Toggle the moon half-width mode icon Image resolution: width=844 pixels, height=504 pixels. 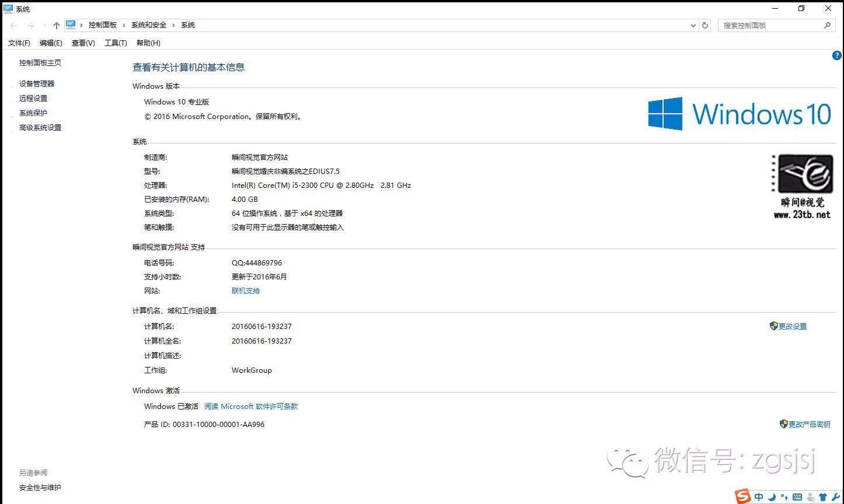pos(772,497)
